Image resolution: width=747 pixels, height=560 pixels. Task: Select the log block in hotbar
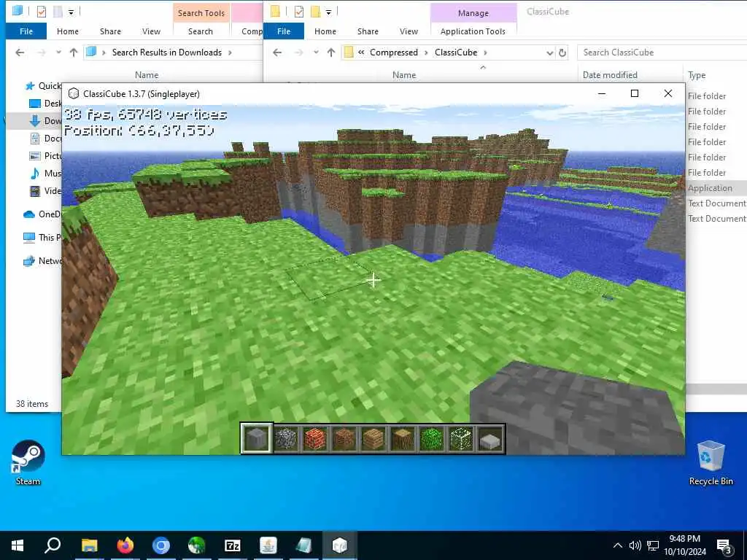pyautogui.click(x=403, y=438)
